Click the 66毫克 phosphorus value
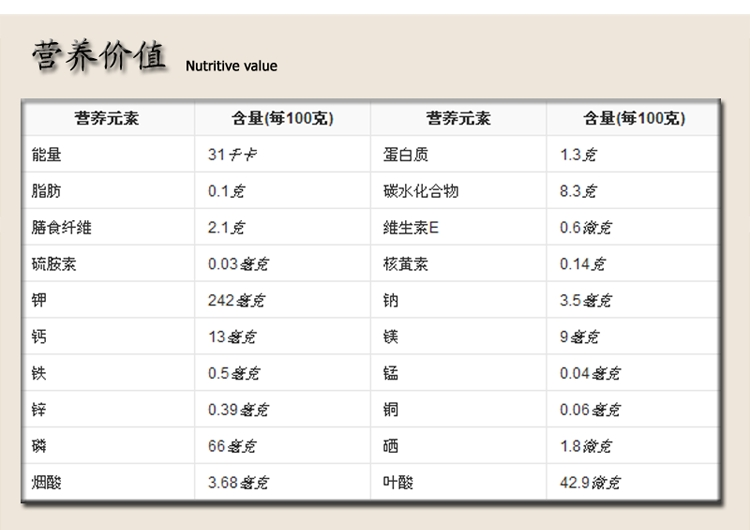The width and height of the screenshot is (750, 530). click(x=232, y=446)
